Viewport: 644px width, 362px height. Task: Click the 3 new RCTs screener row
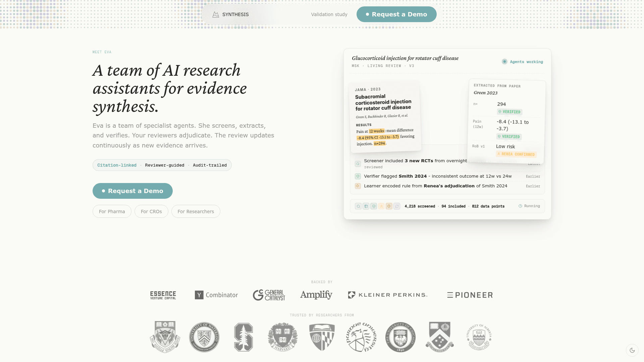tap(447, 164)
